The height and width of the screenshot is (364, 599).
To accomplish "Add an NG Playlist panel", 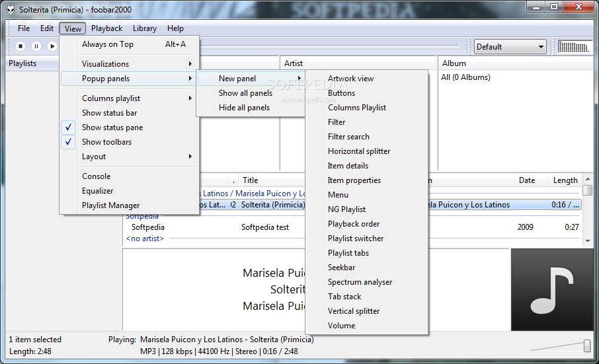I will coord(367,209).
